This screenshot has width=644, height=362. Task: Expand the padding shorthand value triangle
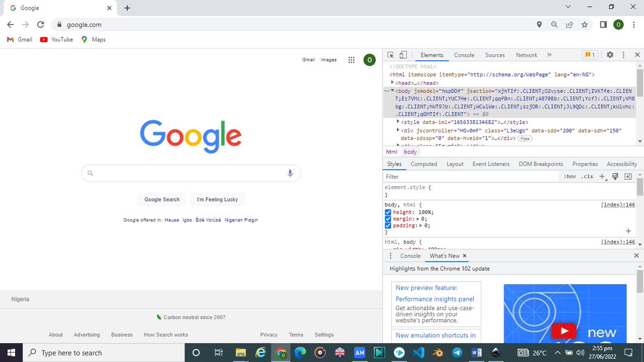422,226
